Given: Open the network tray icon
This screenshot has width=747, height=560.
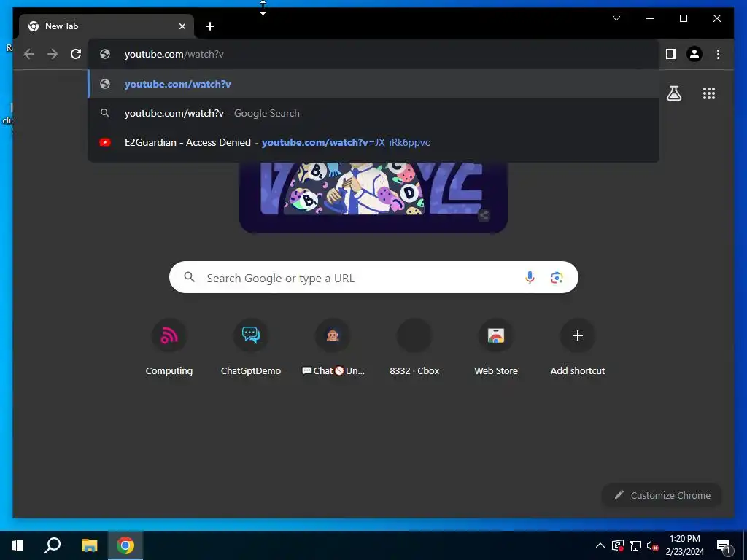Looking at the screenshot, I should coord(635,545).
